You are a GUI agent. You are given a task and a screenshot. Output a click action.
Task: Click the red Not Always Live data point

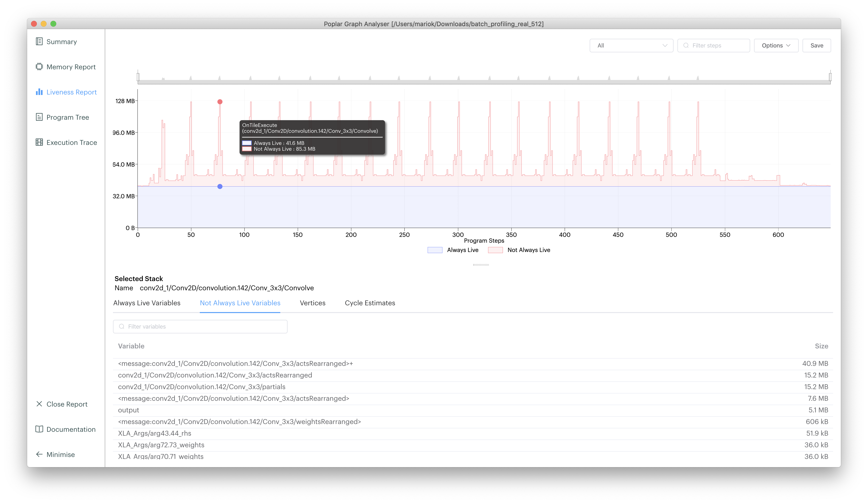tap(220, 102)
